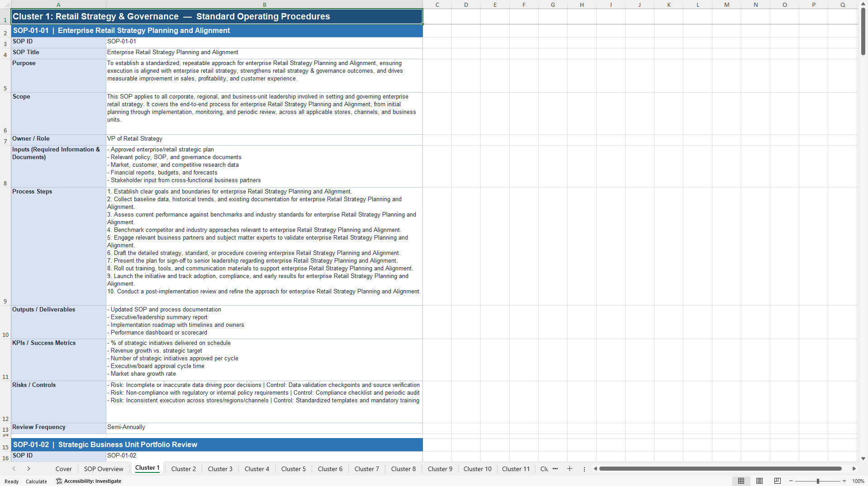The width and height of the screenshot is (868, 486).
Task: Click the horizontal scrollbar thumb
Action: click(x=720, y=469)
